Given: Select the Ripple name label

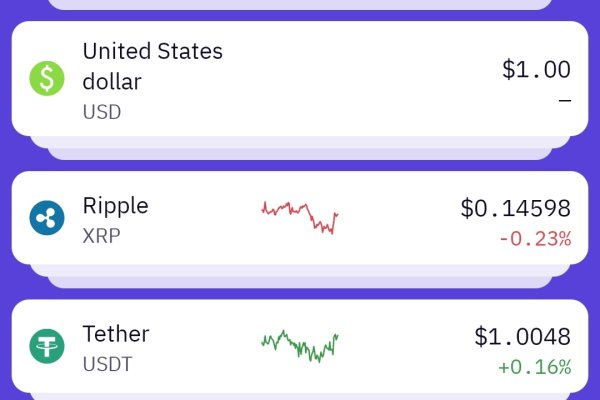Looking at the screenshot, I should pos(115,205).
